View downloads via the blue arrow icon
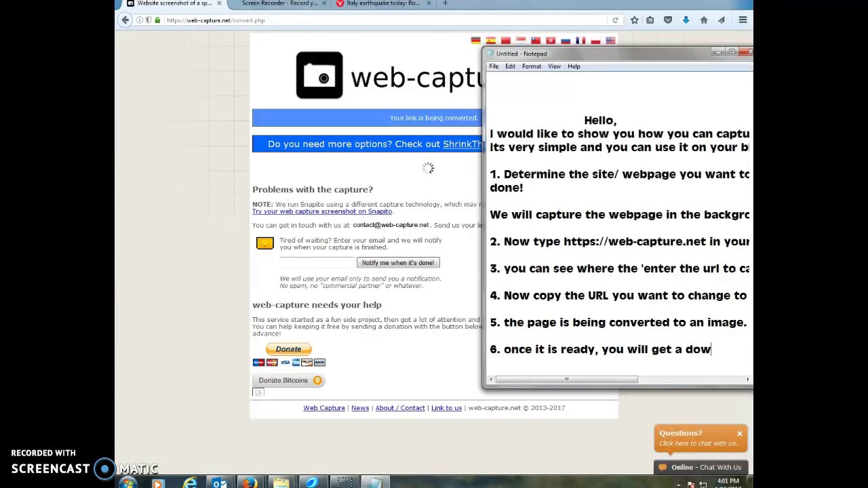868x488 pixels. [x=686, y=20]
